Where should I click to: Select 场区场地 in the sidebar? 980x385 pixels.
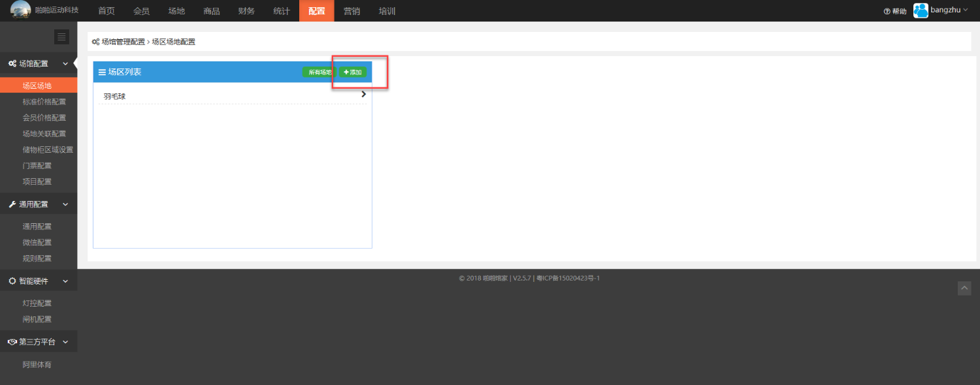(39, 85)
